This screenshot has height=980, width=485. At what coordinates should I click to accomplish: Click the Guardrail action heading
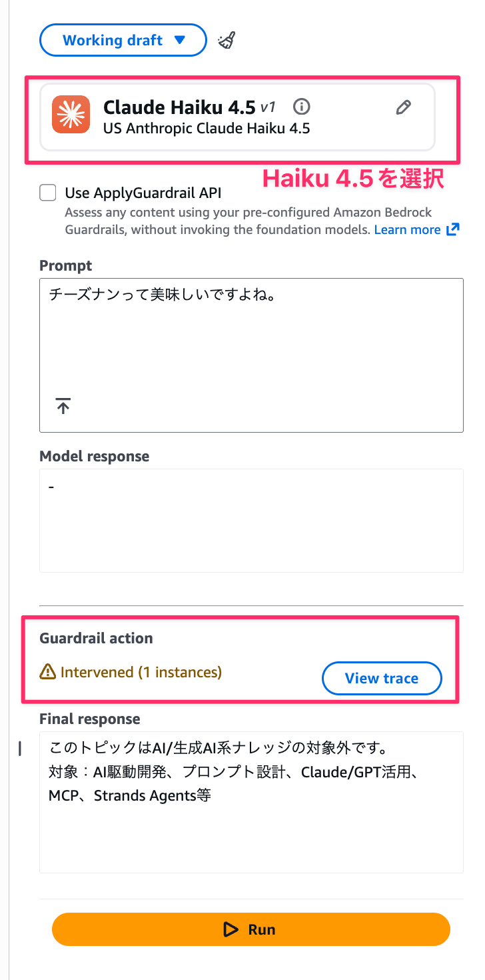coord(96,638)
